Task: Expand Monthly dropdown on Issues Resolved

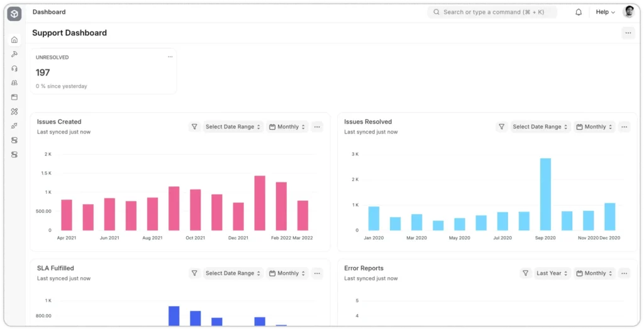Action: 594,127
